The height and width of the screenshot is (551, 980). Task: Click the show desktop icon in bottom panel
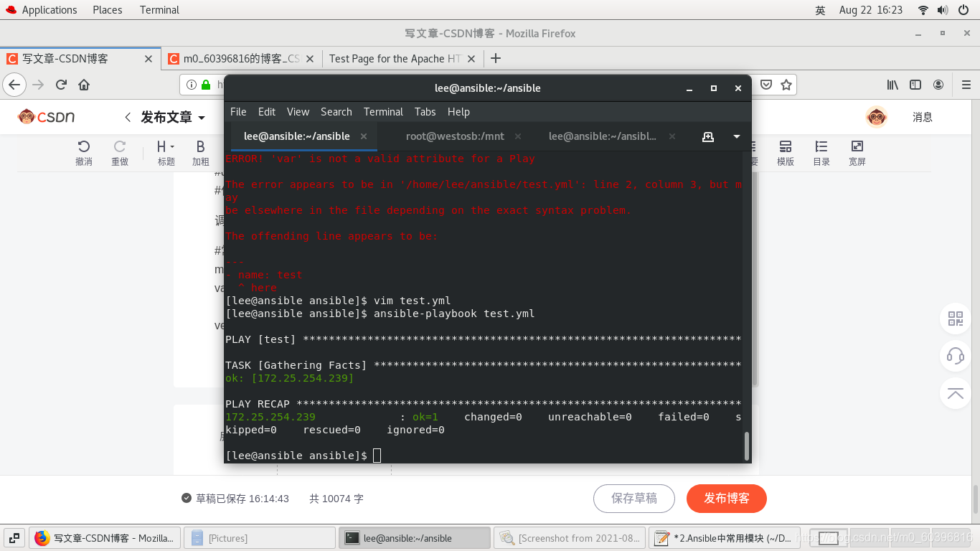coord(14,537)
